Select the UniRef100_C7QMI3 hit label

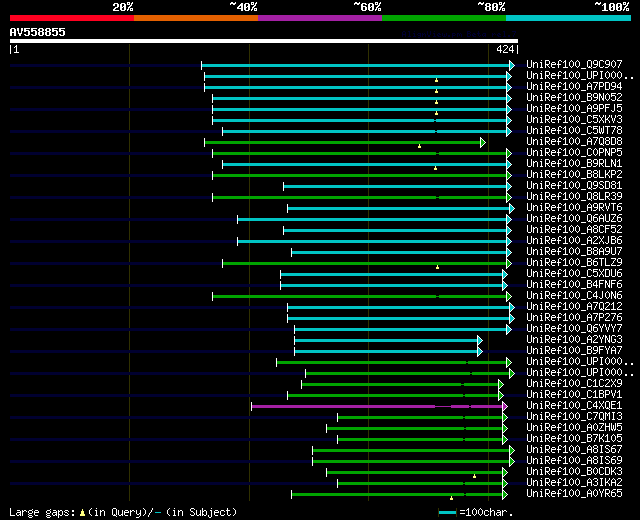click(574, 417)
